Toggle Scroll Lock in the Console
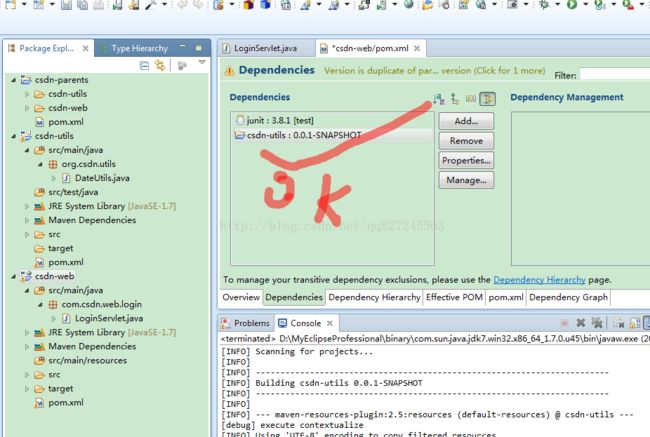Screen dimensions: 650x437 coord(635,323)
